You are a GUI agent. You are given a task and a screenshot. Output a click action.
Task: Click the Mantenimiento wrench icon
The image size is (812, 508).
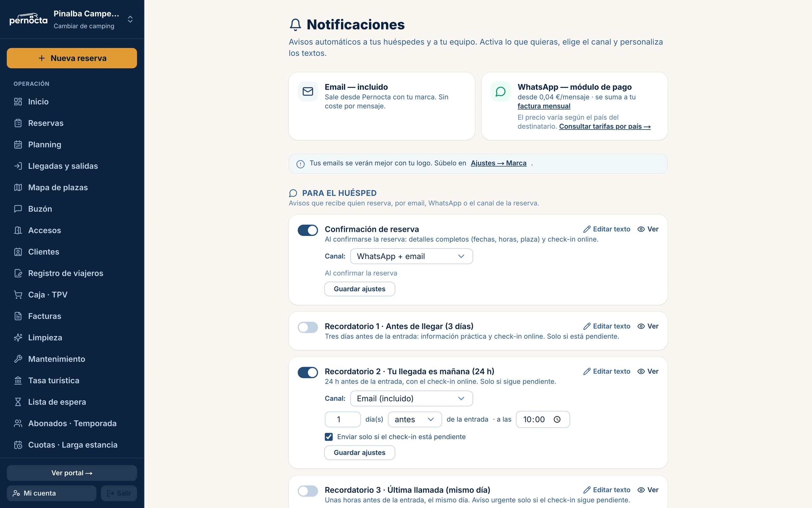[18, 359]
